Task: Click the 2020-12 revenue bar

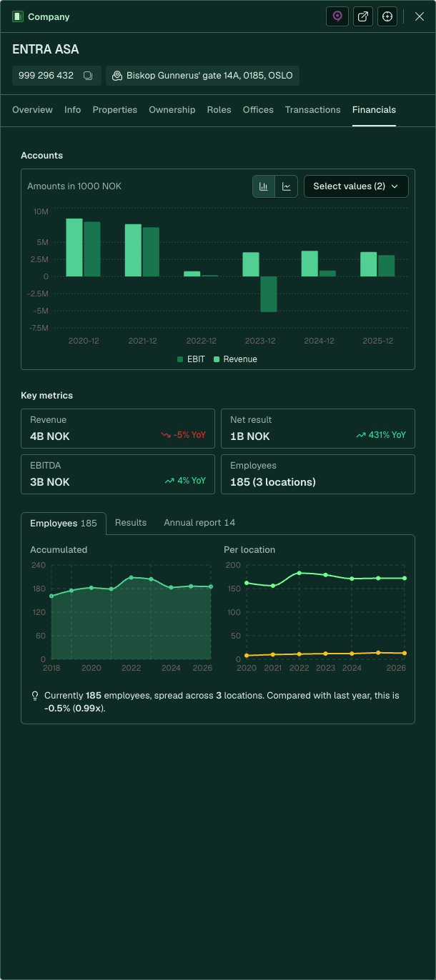Action: [x=74, y=247]
